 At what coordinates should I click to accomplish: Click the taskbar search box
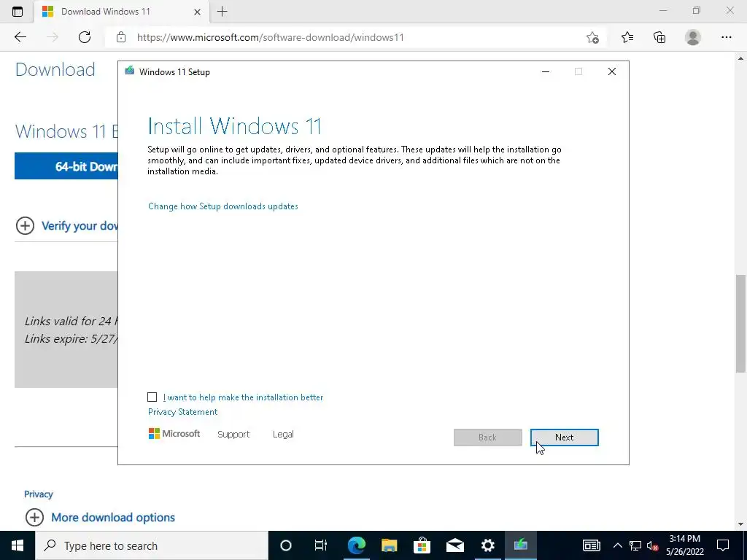(152, 545)
